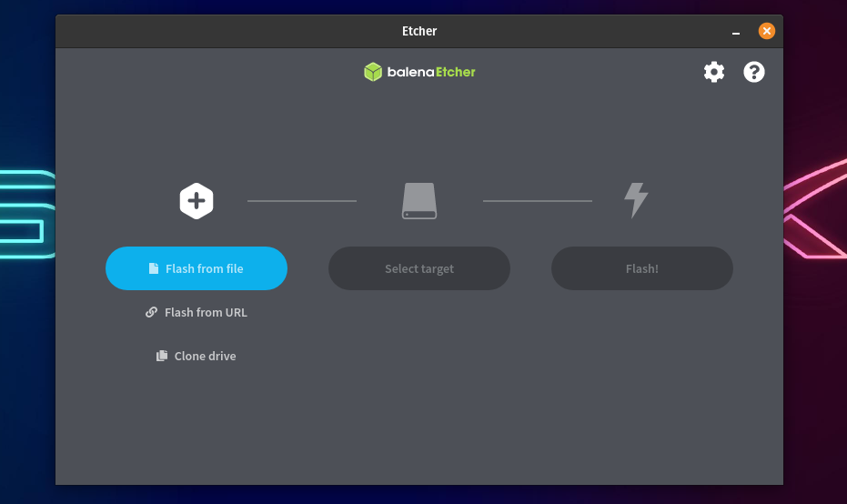Click the green balena cube logo
This screenshot has height=504, width=847.
(x=373, y=72)
